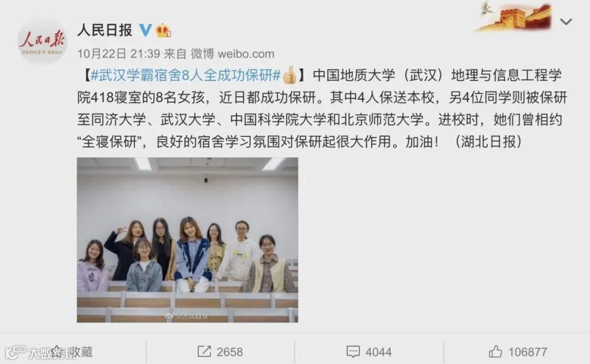The width and height of the screenshot is (590, 364).
Task: Click the weibo.com source link
Action: click(246, 54)
